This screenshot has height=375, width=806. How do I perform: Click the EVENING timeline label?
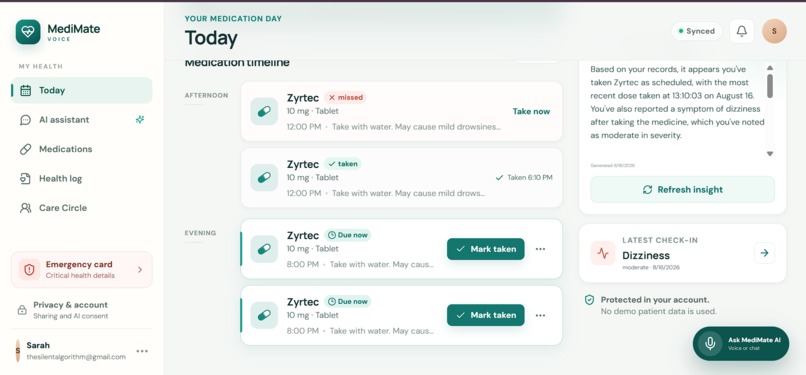tap(200, 233)
